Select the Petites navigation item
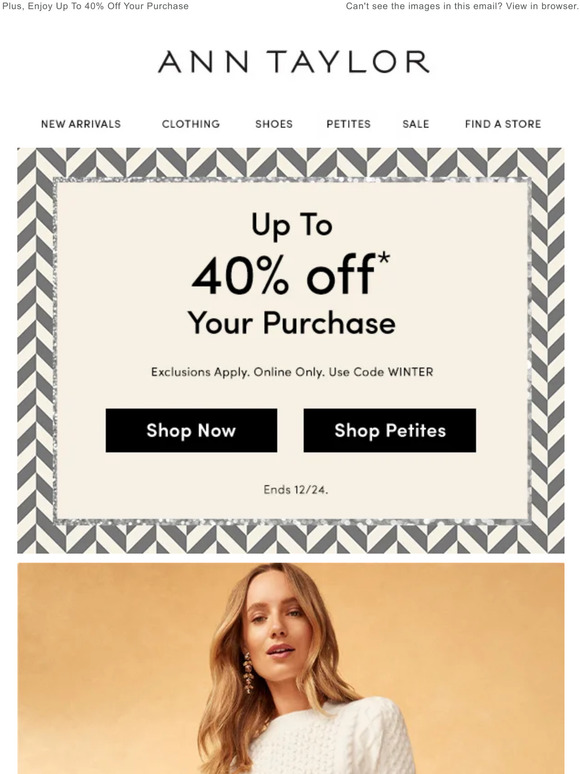Viewport: 580px width, 774px height. 348,124
